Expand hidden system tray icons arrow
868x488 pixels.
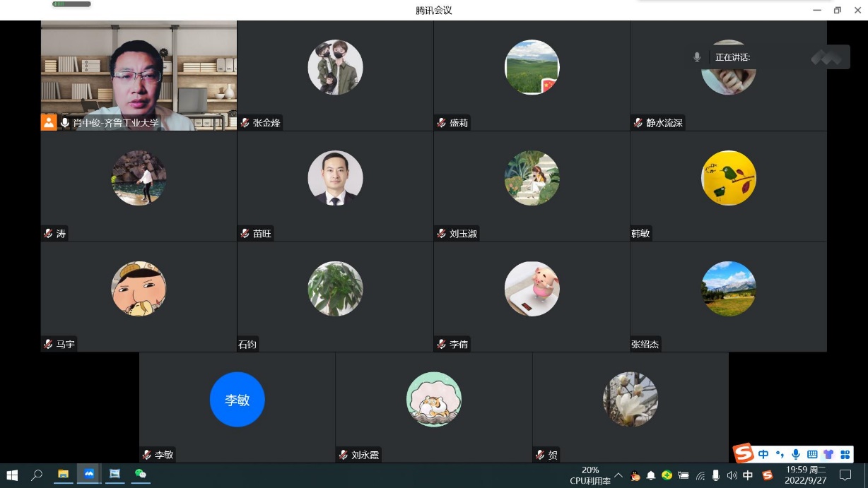pyautogui.click(x=618, y=475)
